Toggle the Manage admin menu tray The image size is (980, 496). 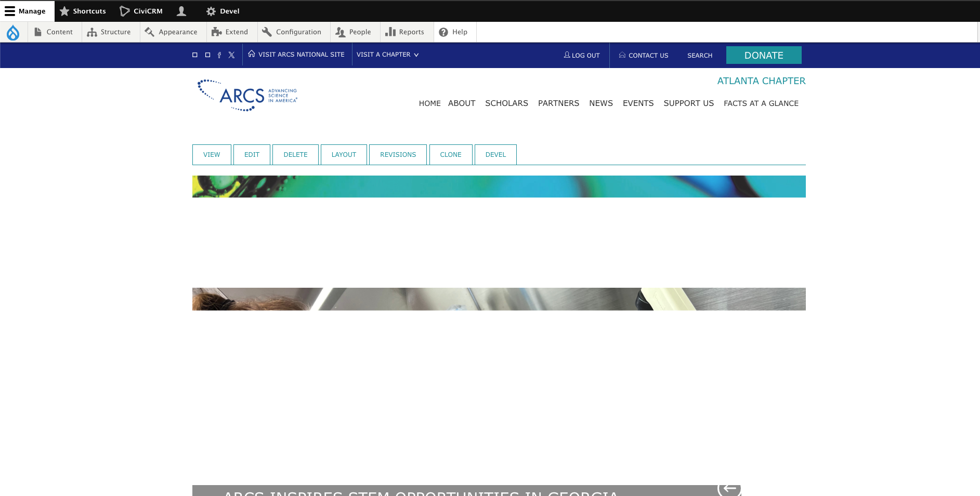tap(25, 11)
